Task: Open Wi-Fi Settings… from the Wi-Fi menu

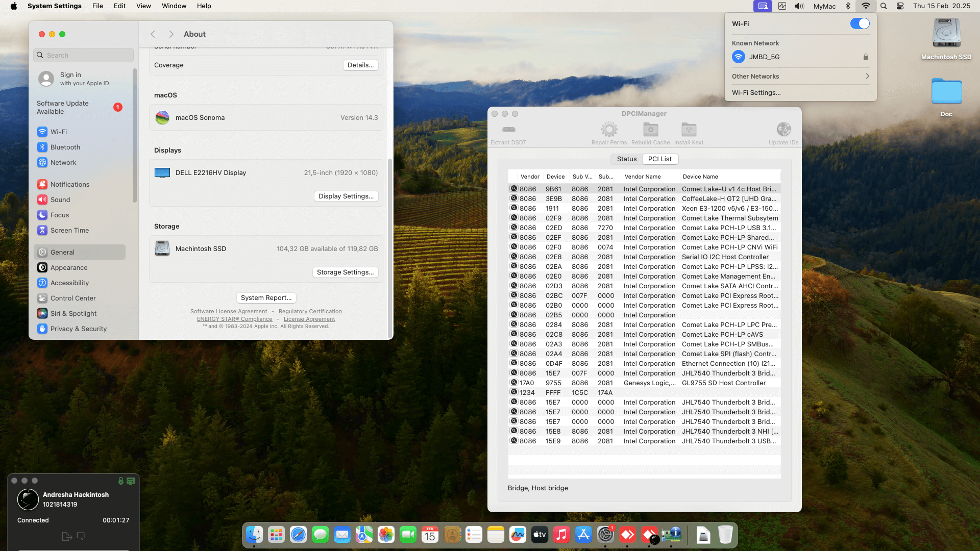Action: click(x=756, y=92)
